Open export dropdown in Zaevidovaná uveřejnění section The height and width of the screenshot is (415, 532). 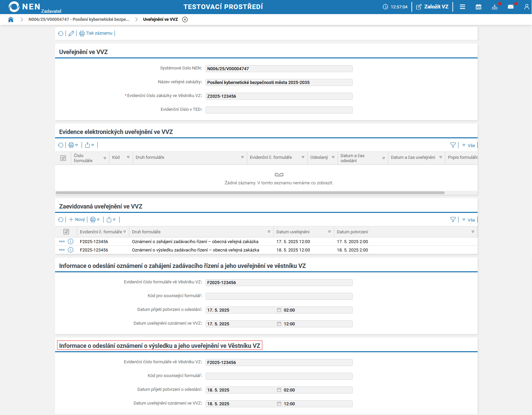click(111, 220)
